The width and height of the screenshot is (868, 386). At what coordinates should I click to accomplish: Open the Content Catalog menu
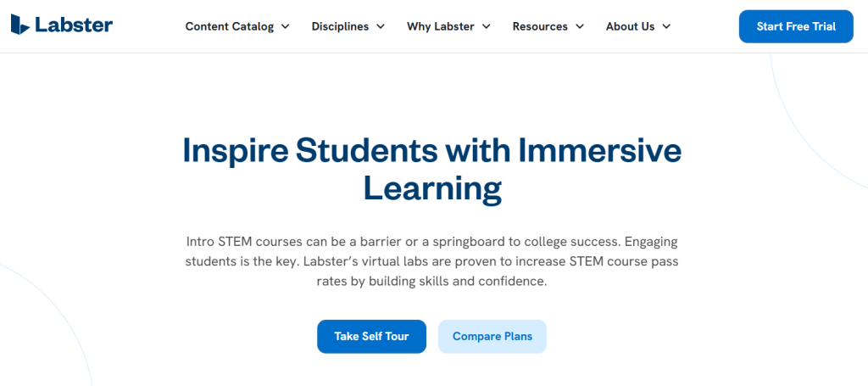(x=230, y=26)
